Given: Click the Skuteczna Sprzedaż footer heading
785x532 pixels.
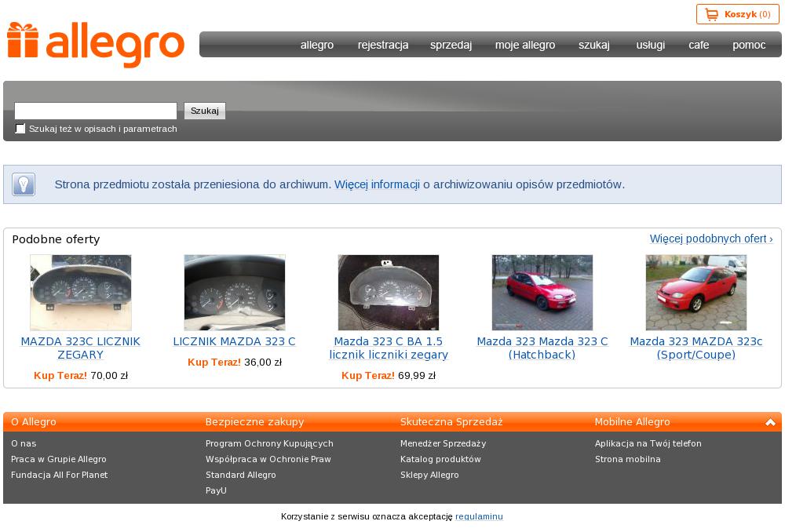Looking at the screenshot, I should coord(451,422).
